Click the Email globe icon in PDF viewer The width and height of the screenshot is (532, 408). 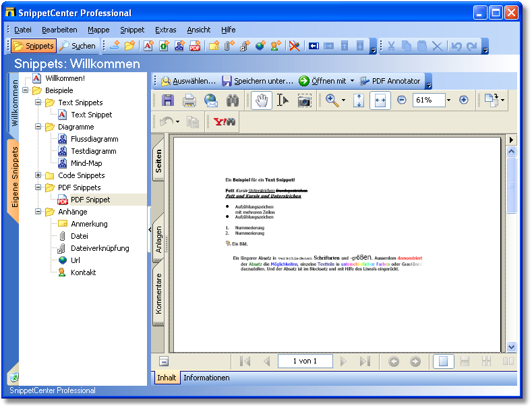pyautogui.click(x=210, y=100)
